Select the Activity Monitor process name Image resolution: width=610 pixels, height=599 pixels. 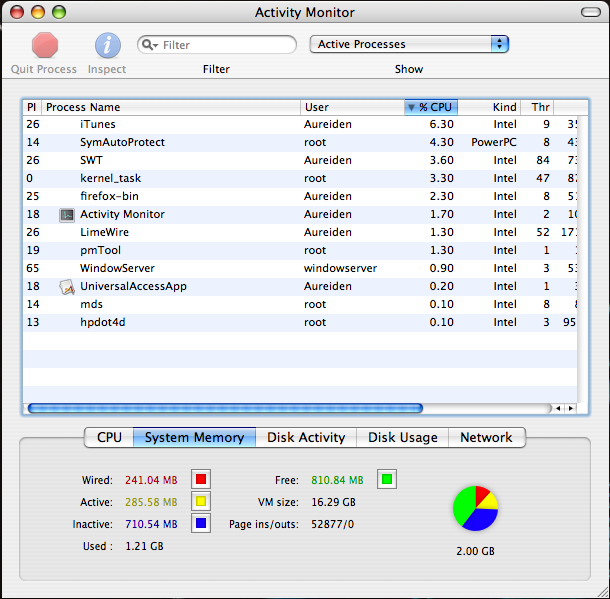click(x=122, y=214)
